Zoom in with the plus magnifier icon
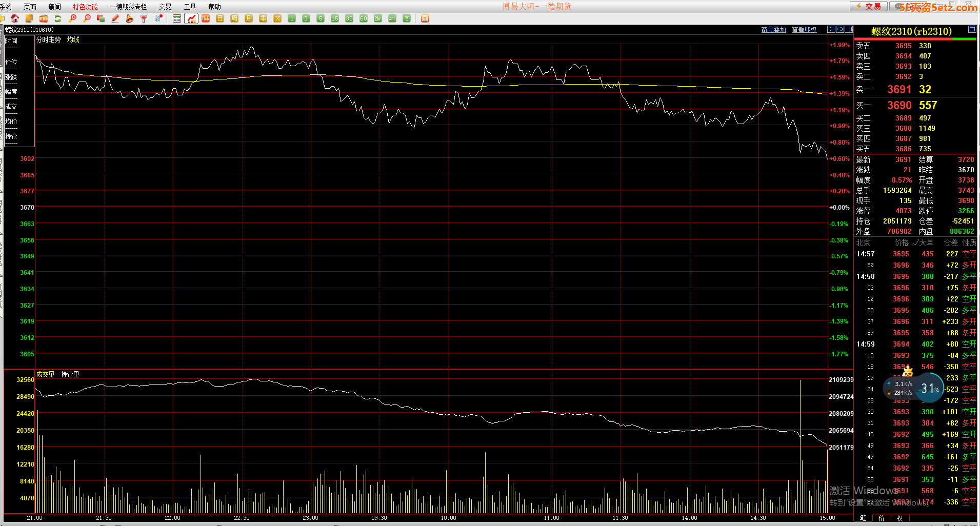This screenshot has width=980, height=526. (72, 18)
